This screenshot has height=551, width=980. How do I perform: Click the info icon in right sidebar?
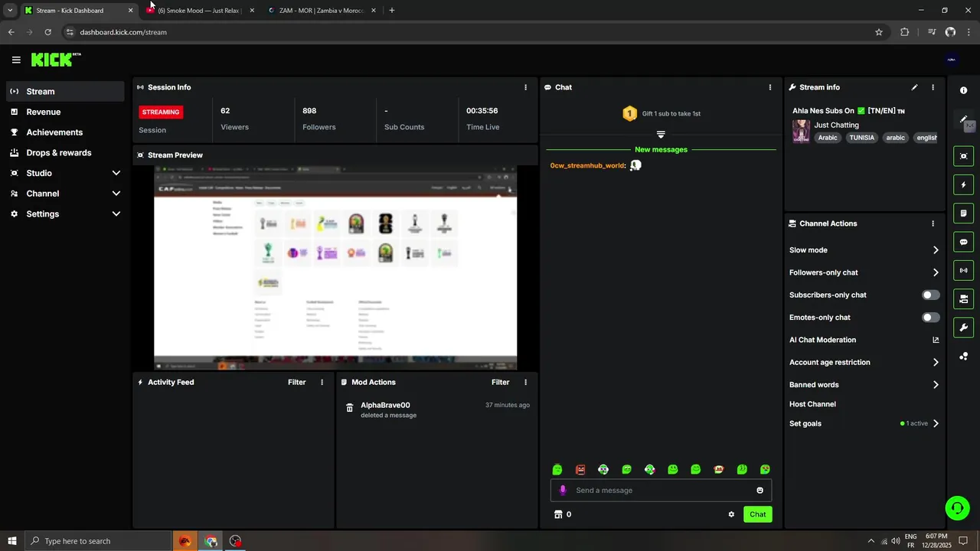point(964,90)
